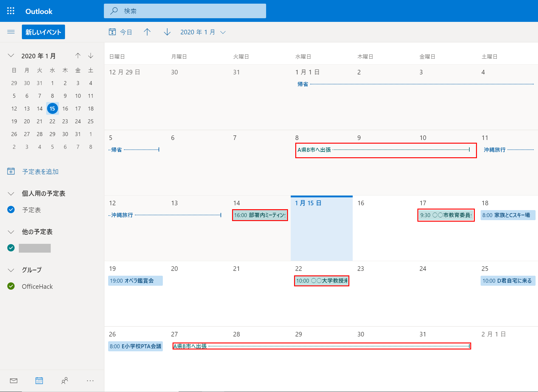Screen dimensions: 538x392
Task: Toggle the grayed-out other calendar checkbox
Action: [x=11, y=248]
